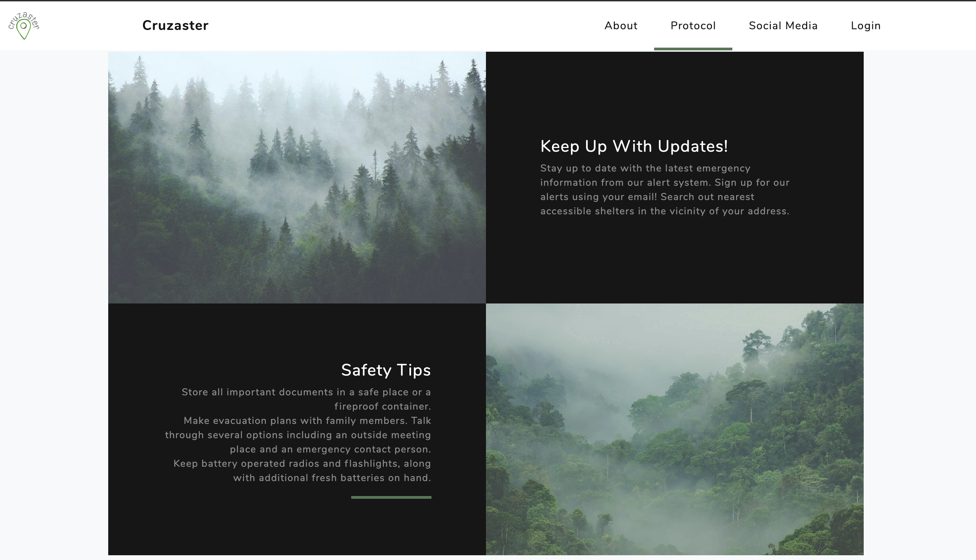
Task: Click the Cruzaster pin logo icon
Action: (x=23, y=26)
